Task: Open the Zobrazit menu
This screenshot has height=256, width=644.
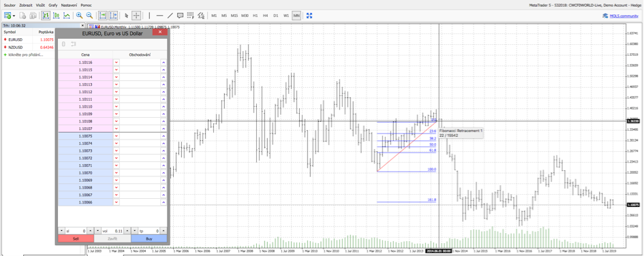Action: [25, 5]
